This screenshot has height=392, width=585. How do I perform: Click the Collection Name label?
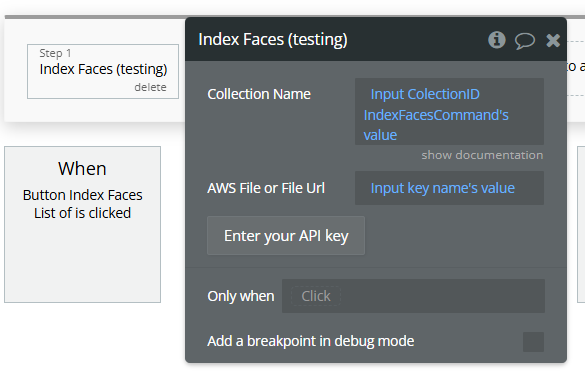click(259, 94)
